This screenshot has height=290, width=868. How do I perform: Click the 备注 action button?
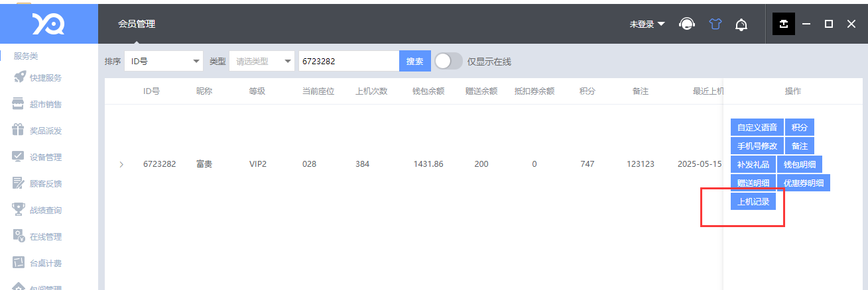pos(800,146)
